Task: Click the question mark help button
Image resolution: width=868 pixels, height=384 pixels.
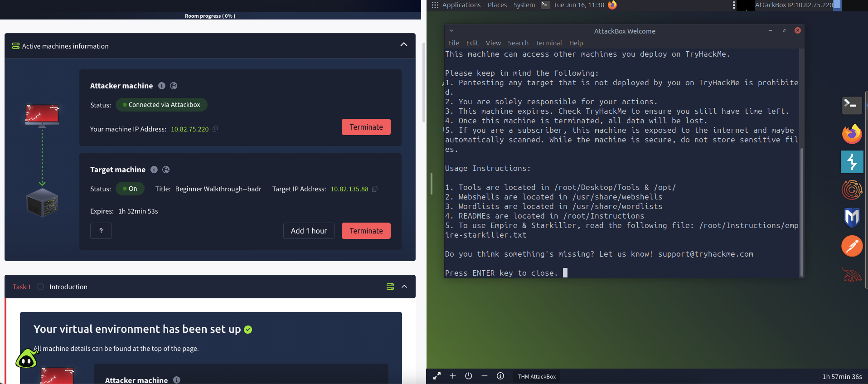Action: 101,231
